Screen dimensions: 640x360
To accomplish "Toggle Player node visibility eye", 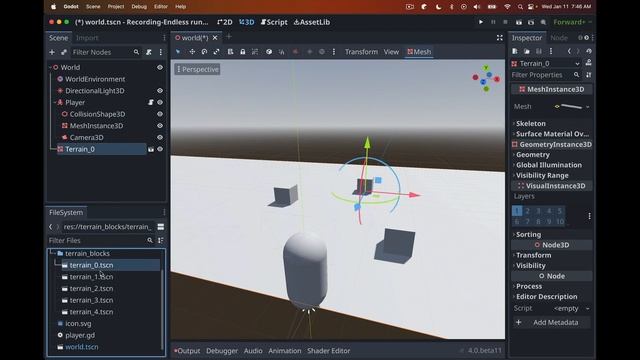I will [160, 102].
